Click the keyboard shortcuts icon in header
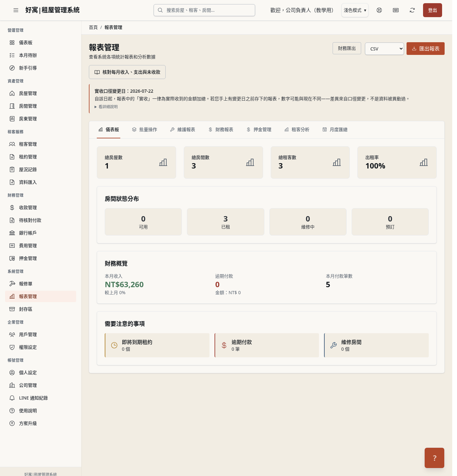This screenshot has width=457, height=476. (x=396, y=10)
